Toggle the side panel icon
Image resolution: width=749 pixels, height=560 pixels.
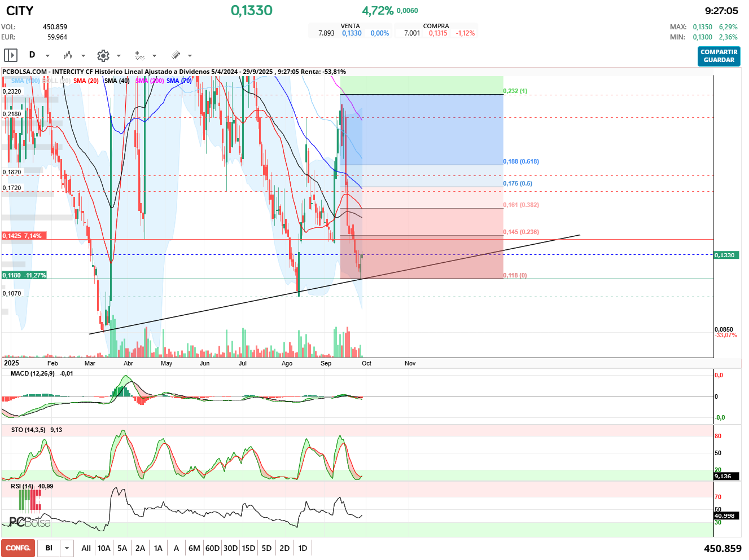(x=11, y=55)
